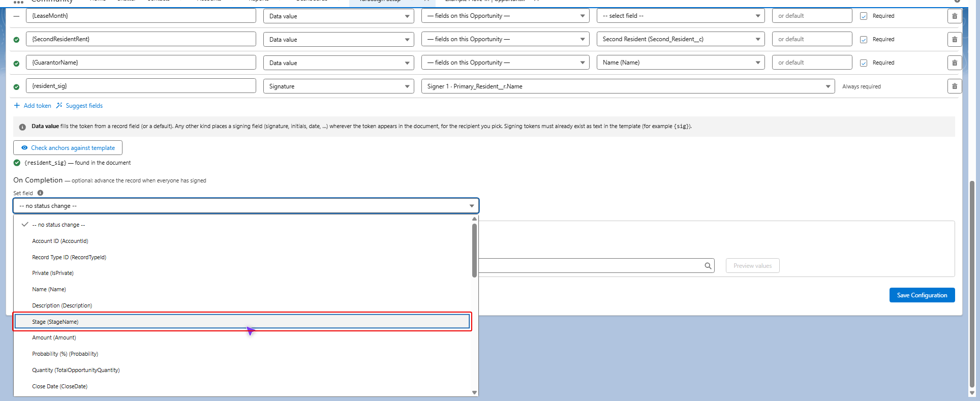
Task: Open fields-on-Opportunity source dropdown for {SecondResidentRent}
Action: [x=505, y=39]
